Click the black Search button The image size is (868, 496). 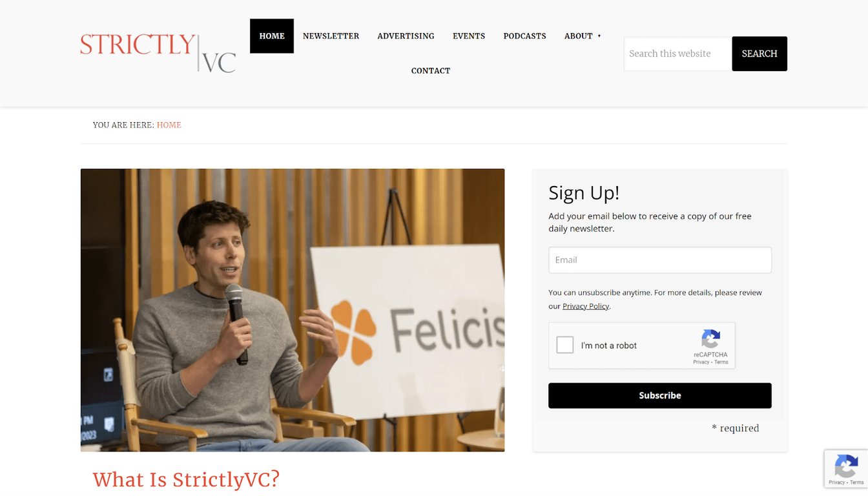(759, 54)
